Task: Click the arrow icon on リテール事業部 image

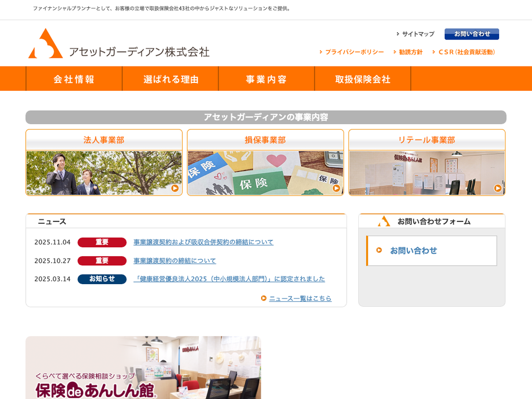Action: point(498,188)
